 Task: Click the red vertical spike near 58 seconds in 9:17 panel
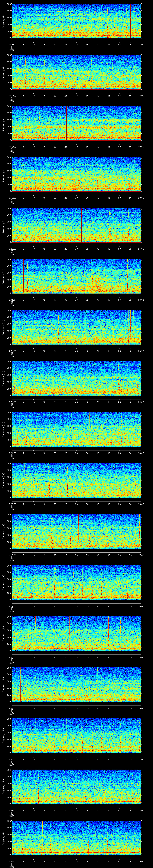[137, 72]
